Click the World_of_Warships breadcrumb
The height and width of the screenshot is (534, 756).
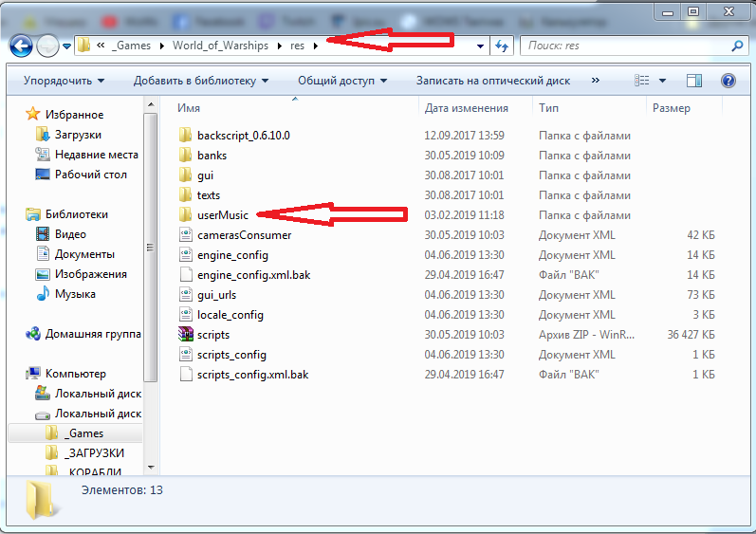point(220,46)
